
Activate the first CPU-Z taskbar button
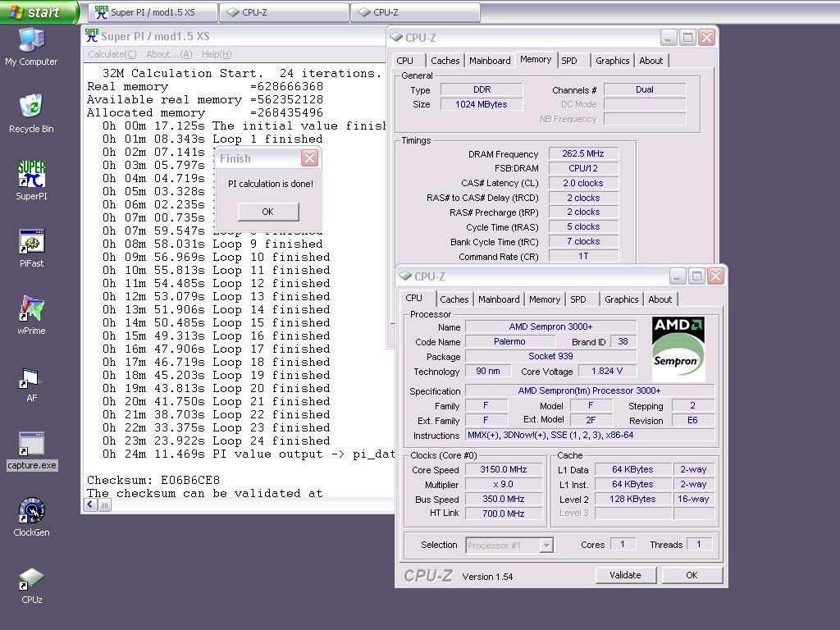click(x=284, y=12)
